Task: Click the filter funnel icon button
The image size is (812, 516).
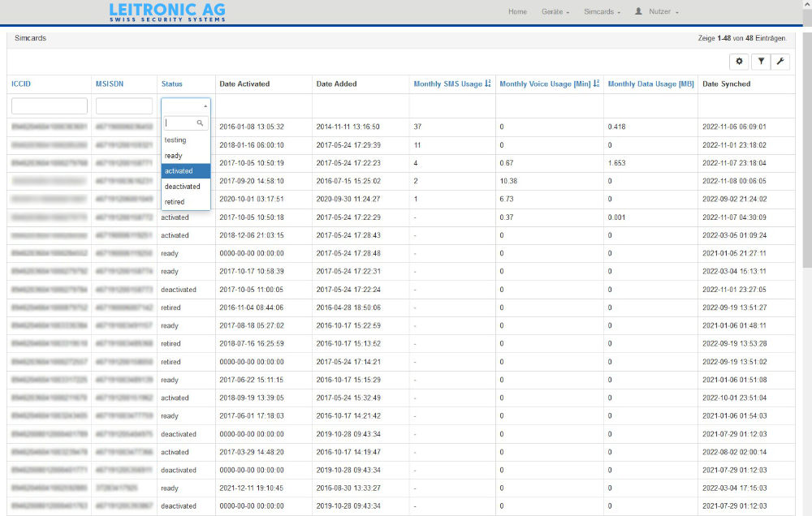Action: pyautogui.click(x=760, y=61)
